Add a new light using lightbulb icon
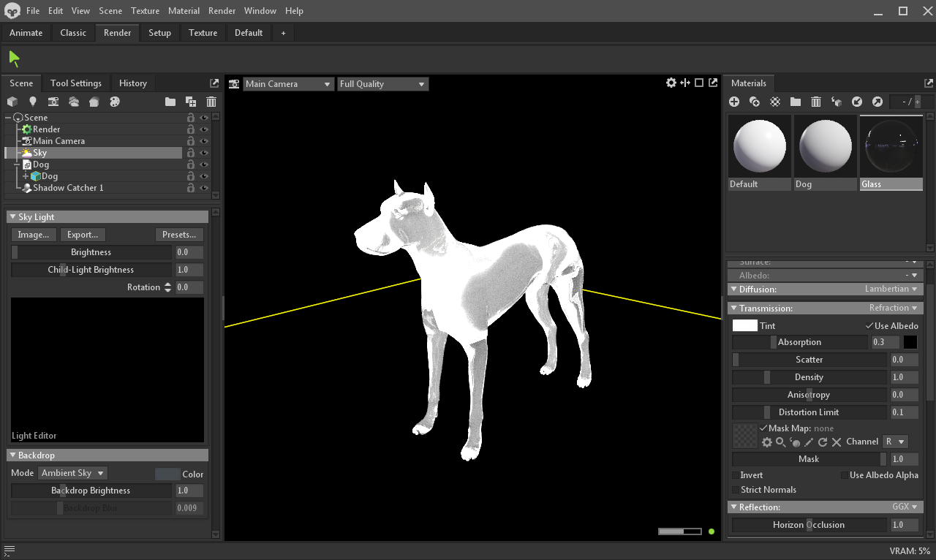This screenshot has height=560, width=936. click(33, 102)
